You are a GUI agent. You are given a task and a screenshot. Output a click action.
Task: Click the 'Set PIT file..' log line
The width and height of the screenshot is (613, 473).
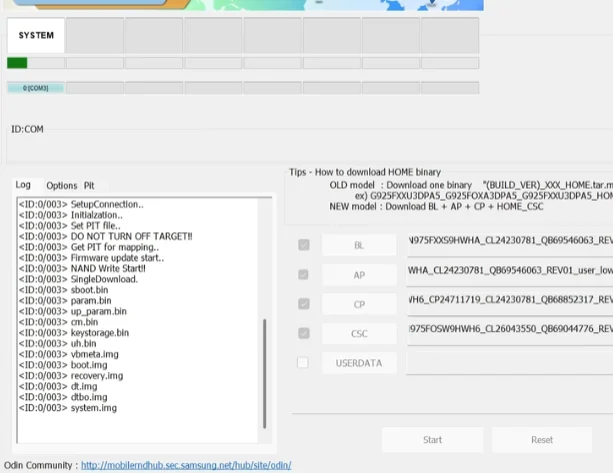70,226
